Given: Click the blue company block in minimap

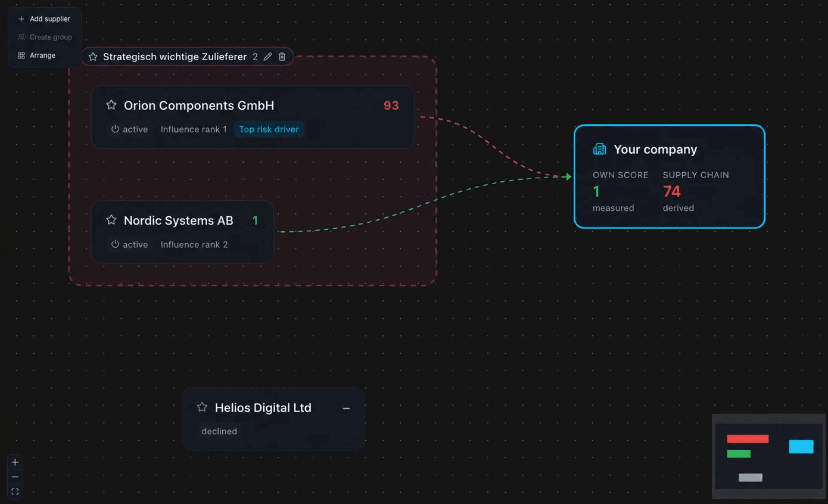Looking at the screenshot, I should (x=801, y=447).
